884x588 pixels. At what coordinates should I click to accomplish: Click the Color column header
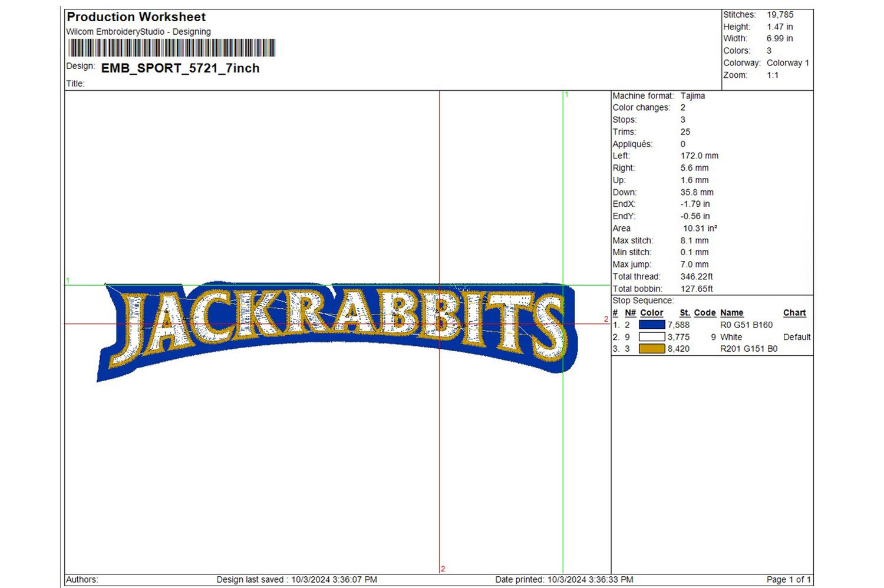point(652,313)
